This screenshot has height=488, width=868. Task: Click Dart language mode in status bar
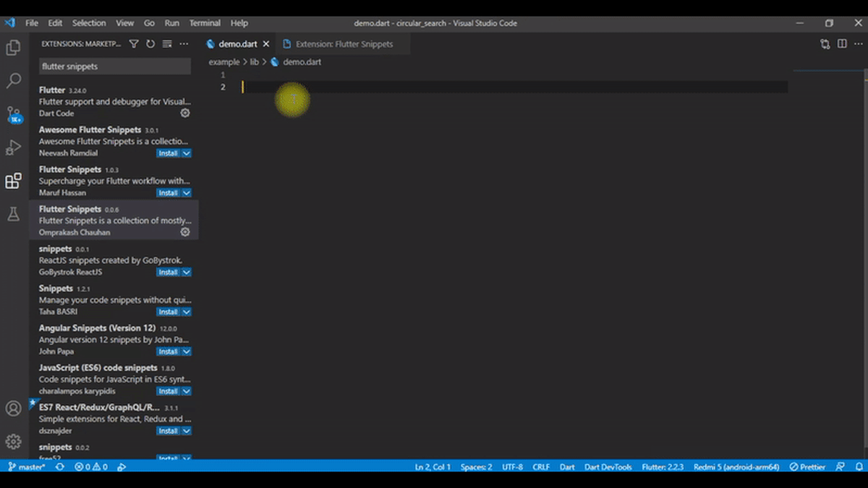click(x=567, y=467)
